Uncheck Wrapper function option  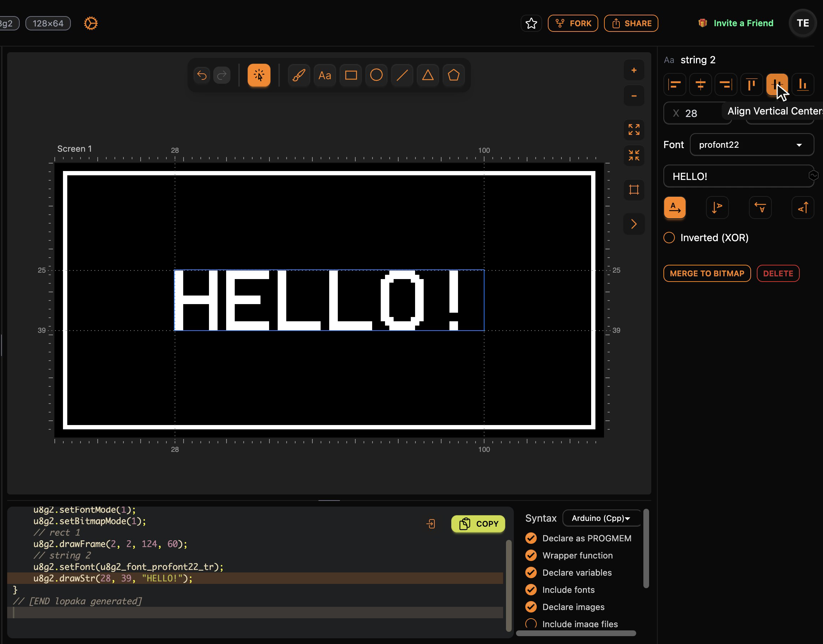click(531, 555)
